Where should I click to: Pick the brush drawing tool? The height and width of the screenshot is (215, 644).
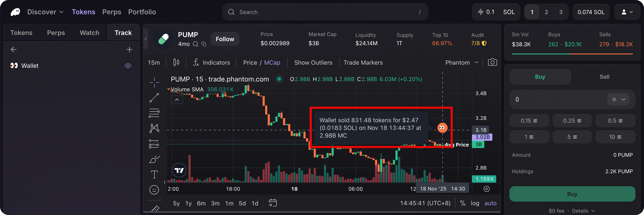click(154, 159)
